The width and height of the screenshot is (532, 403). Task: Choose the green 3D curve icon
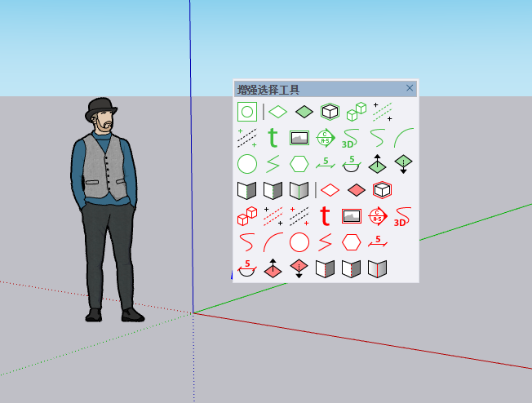(351, 138)
